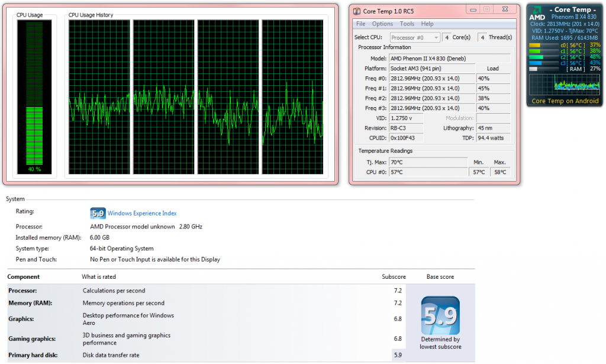
Task: Click the Core(s) count field
Action: point(446,37)
